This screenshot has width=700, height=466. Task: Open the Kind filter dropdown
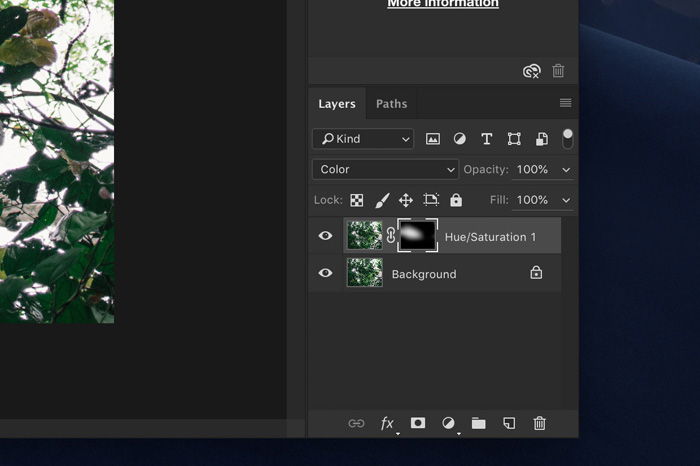point(362,139)
